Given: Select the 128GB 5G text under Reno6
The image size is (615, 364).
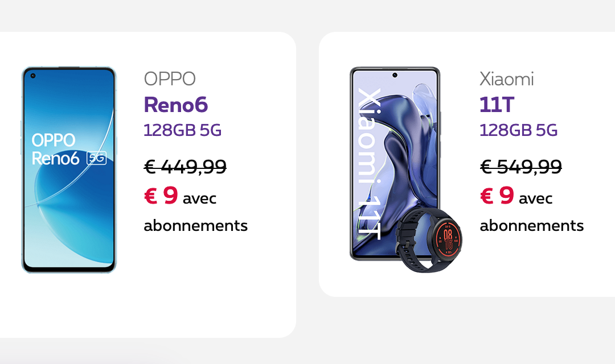Looking at the screenshot, I should pos(182,130).
